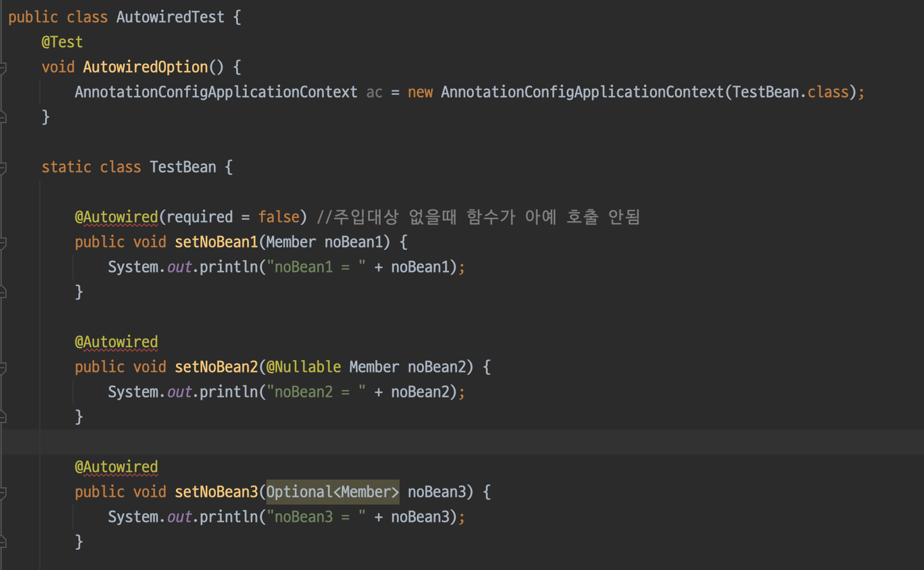Click the highlighted Optional<Member> type

pos(332,491)
